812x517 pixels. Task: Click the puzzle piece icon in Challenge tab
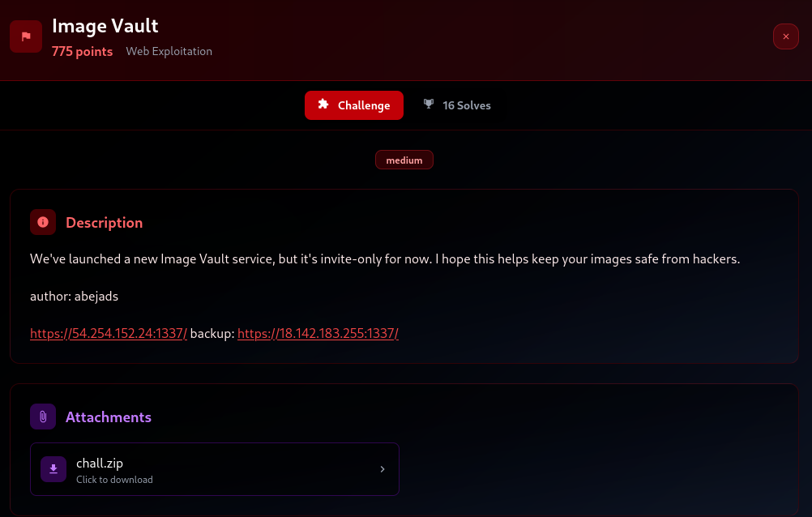coord(323,105)
